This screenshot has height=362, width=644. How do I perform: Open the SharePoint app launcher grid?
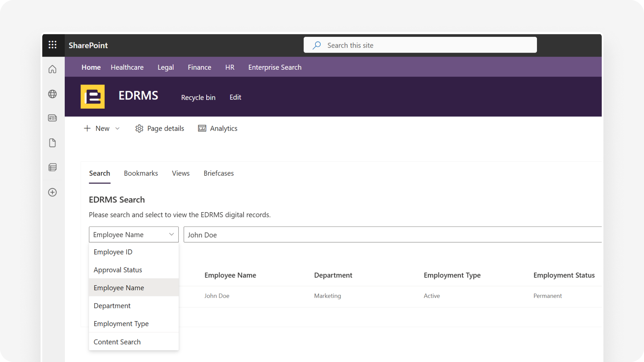[x=53, y=45]
